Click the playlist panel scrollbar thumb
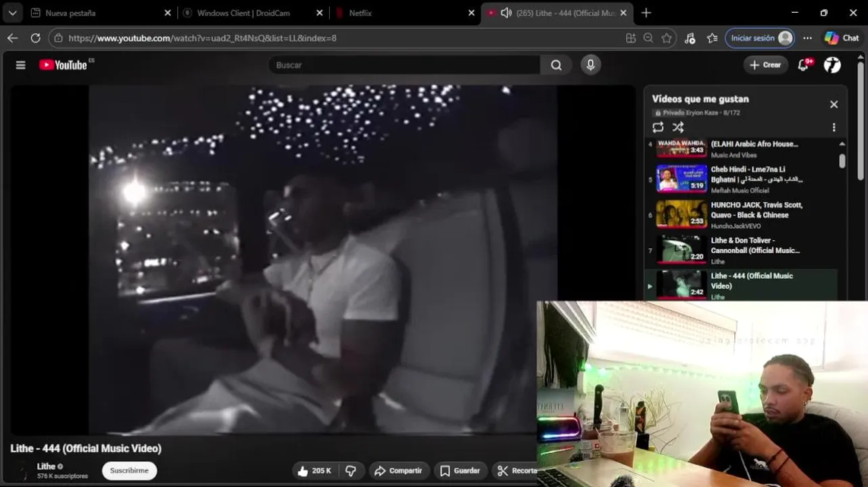This screenshot has height=487, width=868. coord(842,161)
